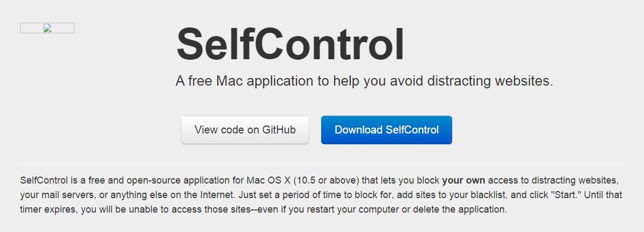Click the horizontal divider line below buttons
The height and width of the screenshot is (232, 644).
point(323,163)
